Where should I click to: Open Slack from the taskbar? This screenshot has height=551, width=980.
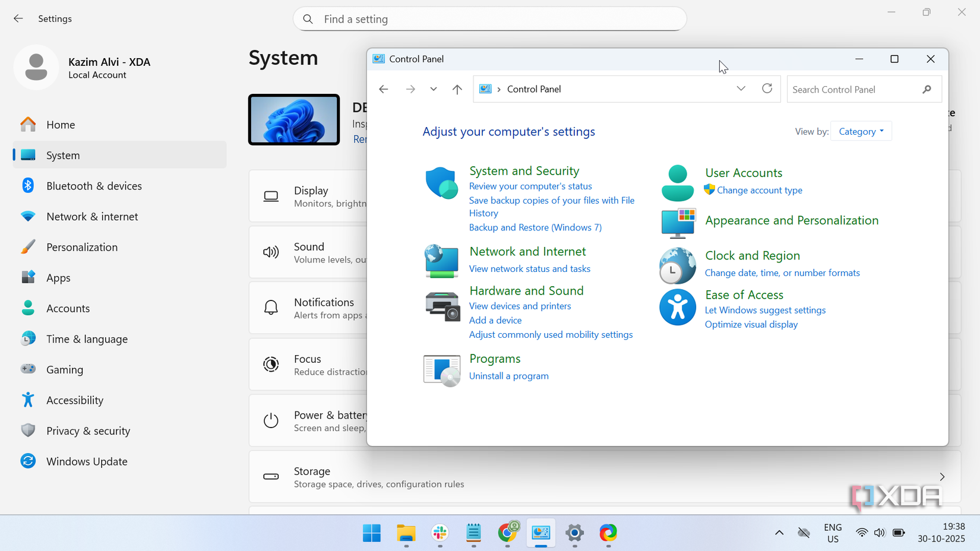(x=440, y=533)
